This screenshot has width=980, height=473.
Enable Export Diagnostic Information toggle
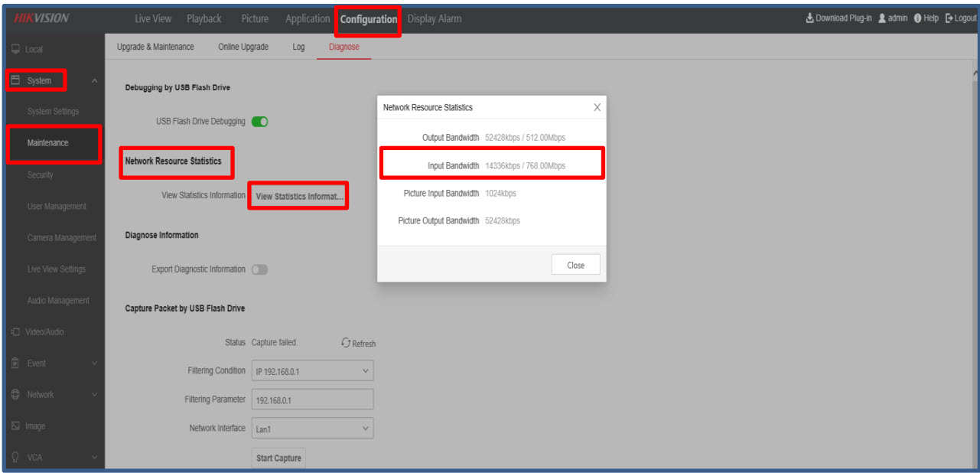[259, 269]
